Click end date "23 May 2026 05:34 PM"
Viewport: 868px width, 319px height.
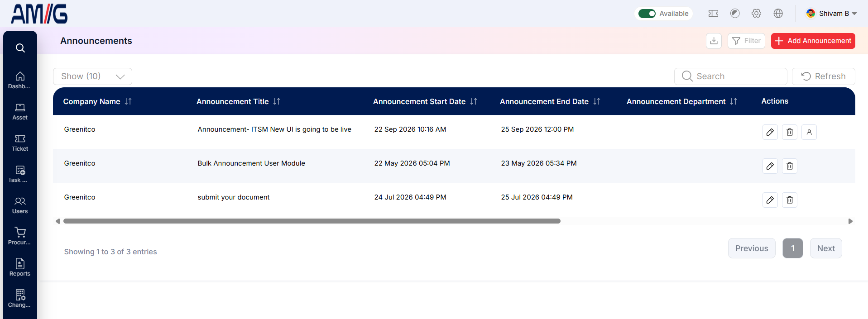[539, 163]
